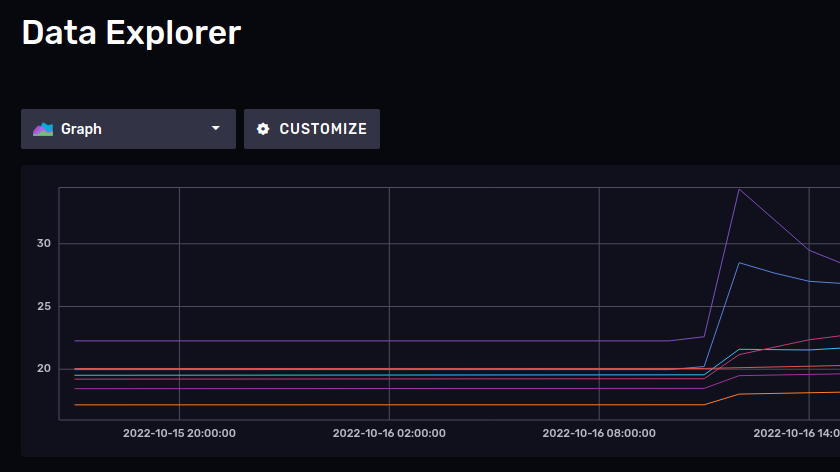Click the y-axis label 20
This screenshot has height=472, width=840.
point(43,369)
